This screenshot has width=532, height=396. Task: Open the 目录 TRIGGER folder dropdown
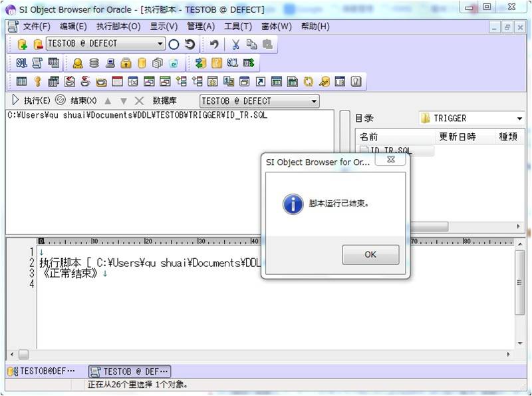point(471,118)
